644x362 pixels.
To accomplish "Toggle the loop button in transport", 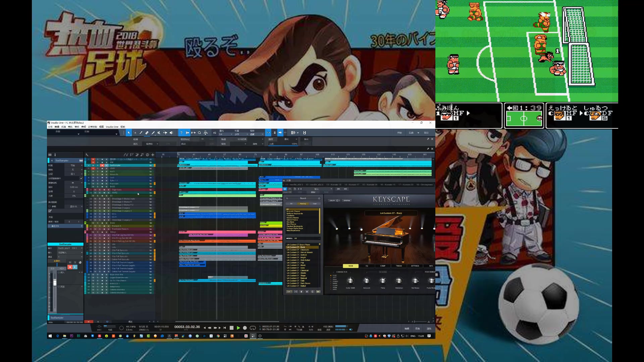I will click(x=253, y=328).
